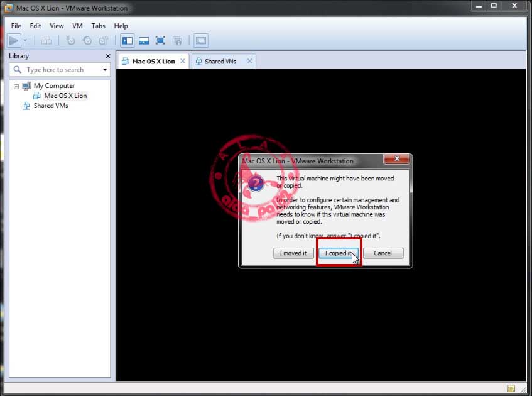Viewport: 532px width, 396px height.
Task: Click Cancel in the dialog
Action: tap(383, 253)
